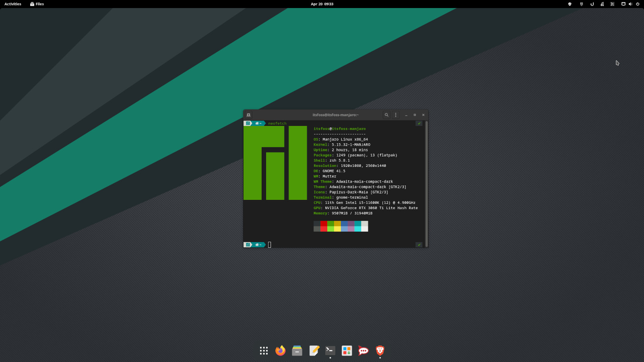Open Rocket.Chat from the dock

point(363,350)
